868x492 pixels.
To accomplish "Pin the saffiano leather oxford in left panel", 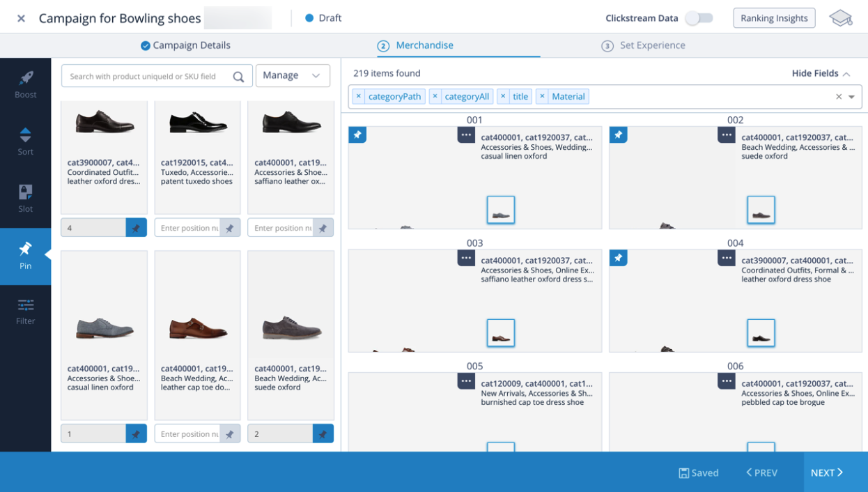I will click(323, 228).
